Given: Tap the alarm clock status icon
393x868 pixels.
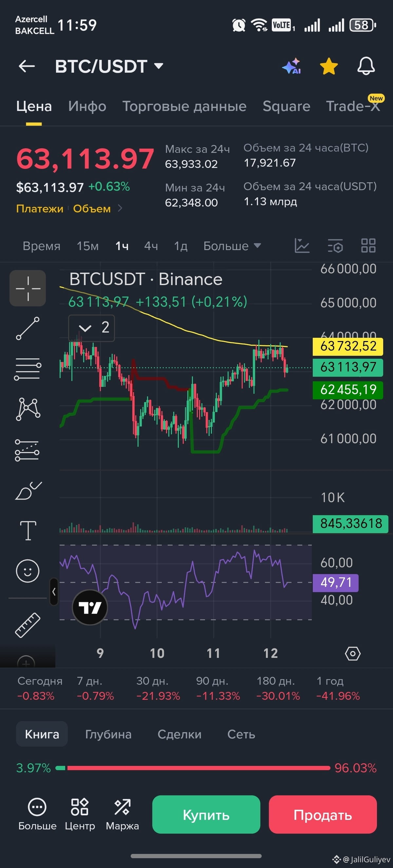Looking at the screenshot, I should [239, 25].
